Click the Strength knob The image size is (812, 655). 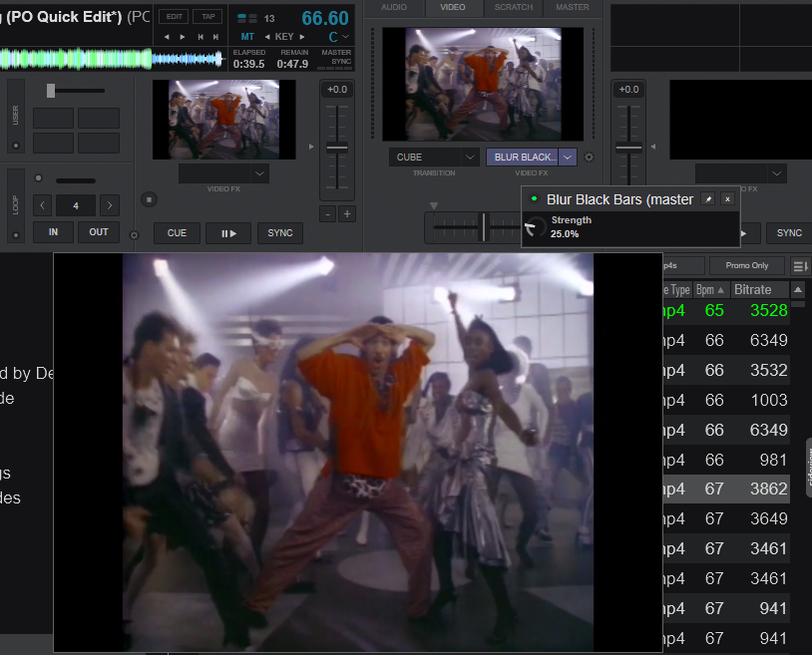536,227
